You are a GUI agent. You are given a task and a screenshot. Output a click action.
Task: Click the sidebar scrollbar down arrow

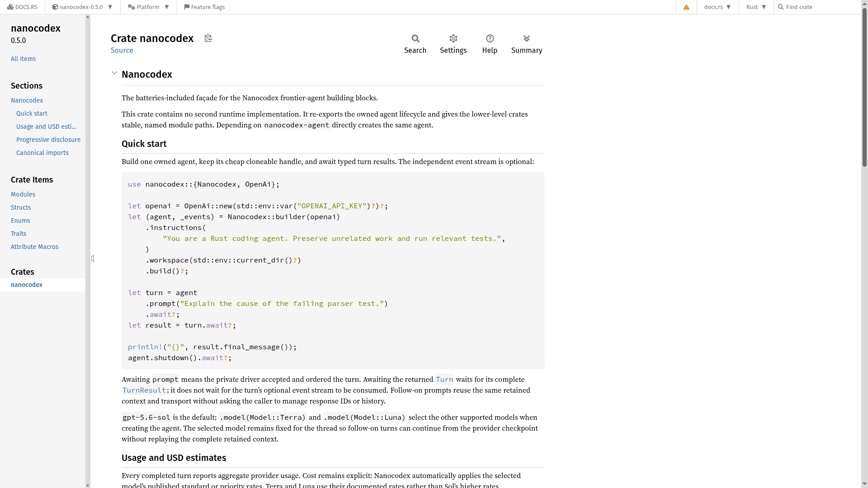point(88,485)
